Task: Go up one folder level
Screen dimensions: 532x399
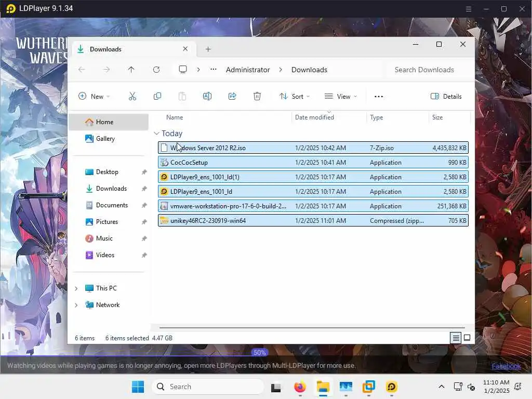Action: tap(131, 70)
